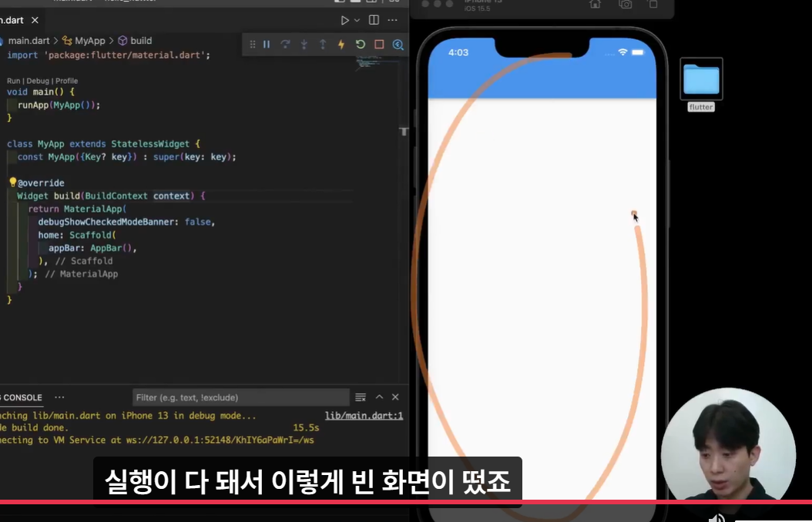Click 'return MaterialApp(' in the code
812x522 pixels.
click(x=77, y=209)
